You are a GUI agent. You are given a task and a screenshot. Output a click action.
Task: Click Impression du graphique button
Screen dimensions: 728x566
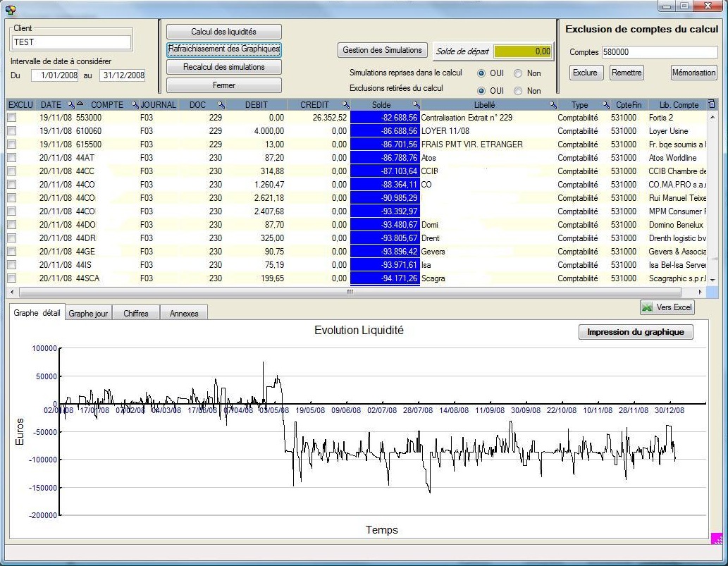click(636, 332)
